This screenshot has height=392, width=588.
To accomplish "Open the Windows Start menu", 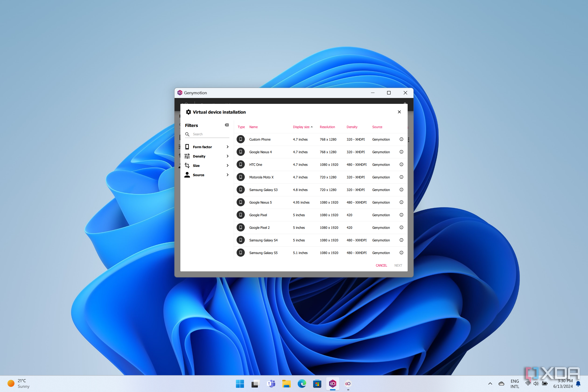I will click(240, 384).
